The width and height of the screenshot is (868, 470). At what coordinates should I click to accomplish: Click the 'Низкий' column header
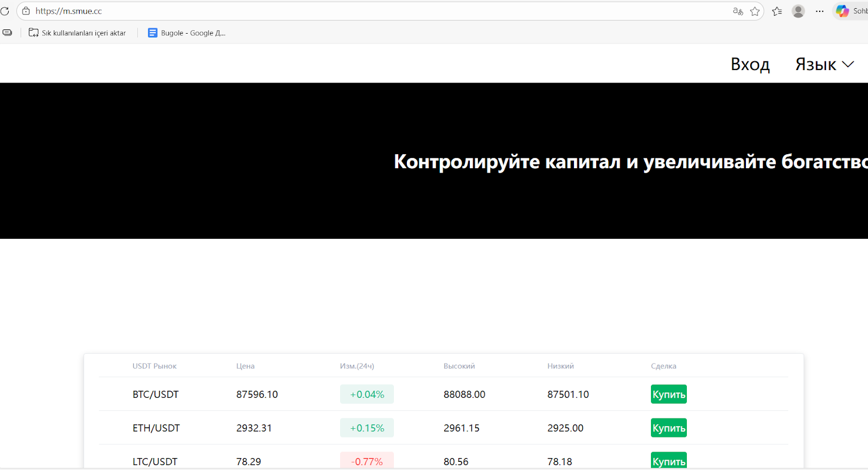click(x=560, y=366)
